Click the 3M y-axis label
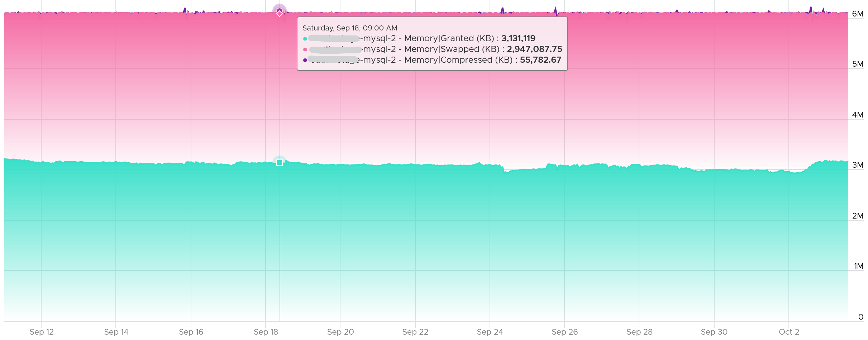Viewport: 868px width, 340px height. click(x=858, y=165)
